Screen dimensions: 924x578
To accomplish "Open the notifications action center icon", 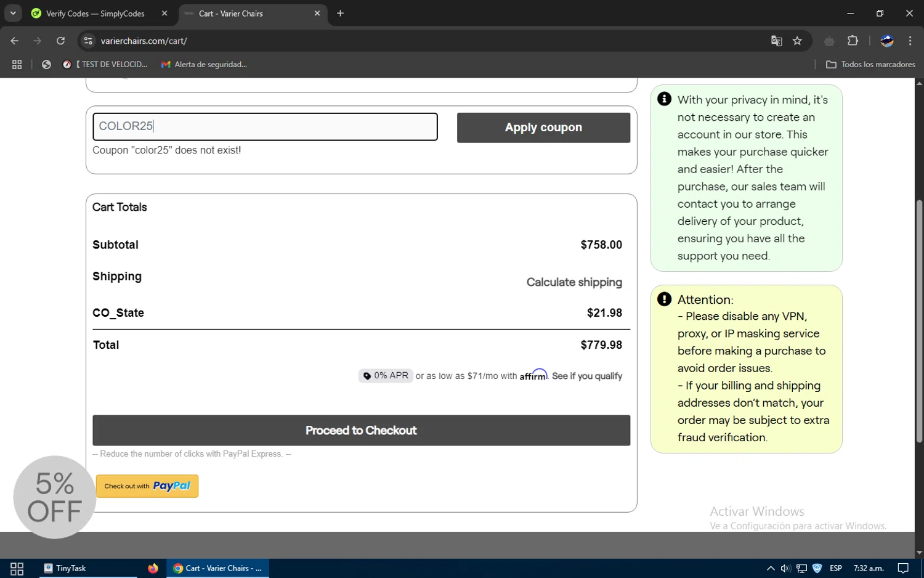I will pos(903,568).
